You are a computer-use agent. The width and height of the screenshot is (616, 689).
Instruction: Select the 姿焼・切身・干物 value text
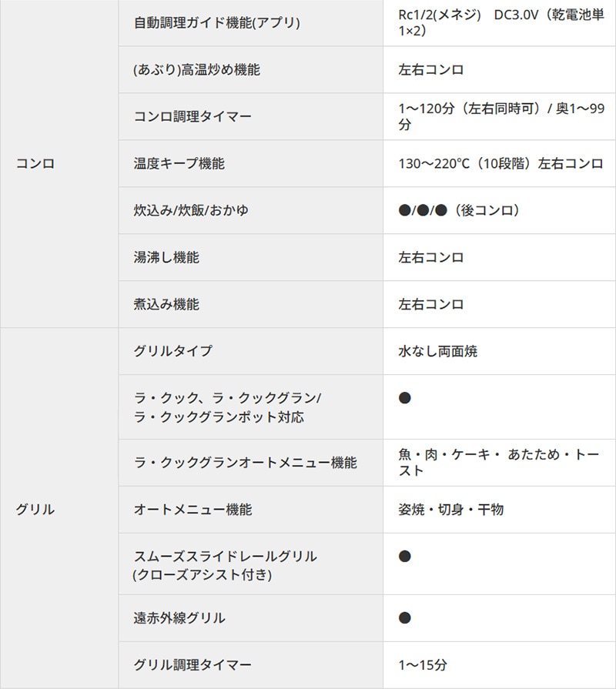coord(450,509)
